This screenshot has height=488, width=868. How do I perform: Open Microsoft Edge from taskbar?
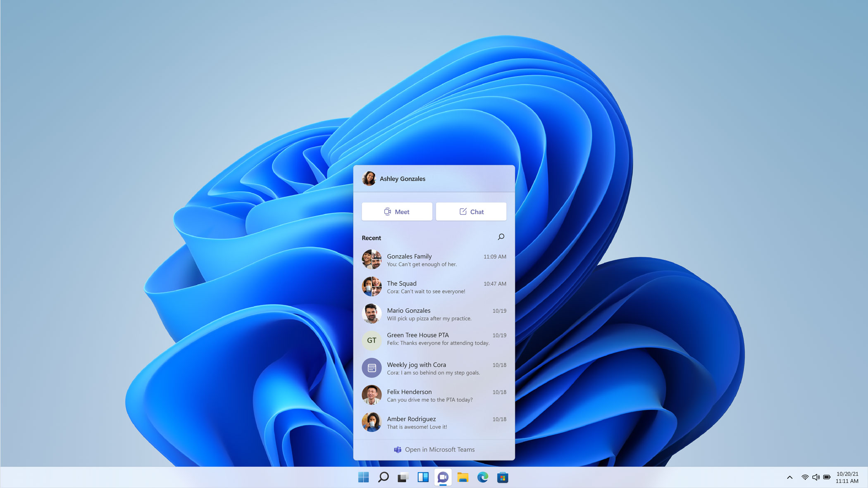click(484, 477)
